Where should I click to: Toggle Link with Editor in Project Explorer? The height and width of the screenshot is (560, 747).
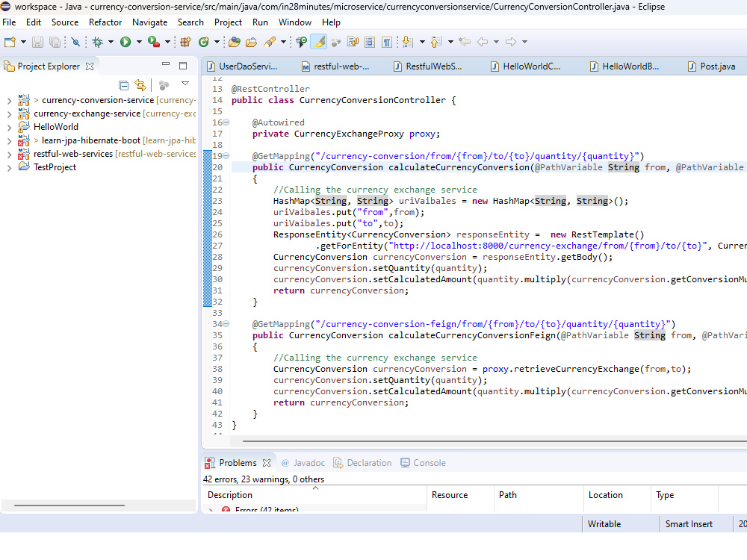(140, 85)
